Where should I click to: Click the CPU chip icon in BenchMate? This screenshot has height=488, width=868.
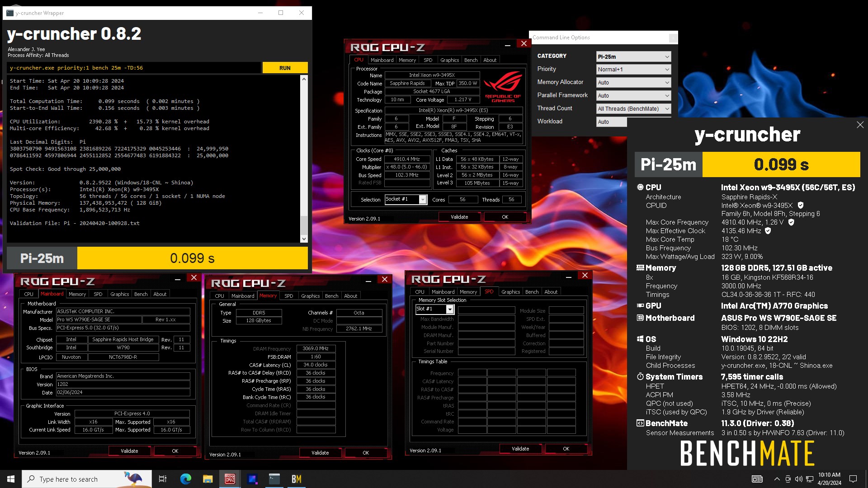point(640,187)
